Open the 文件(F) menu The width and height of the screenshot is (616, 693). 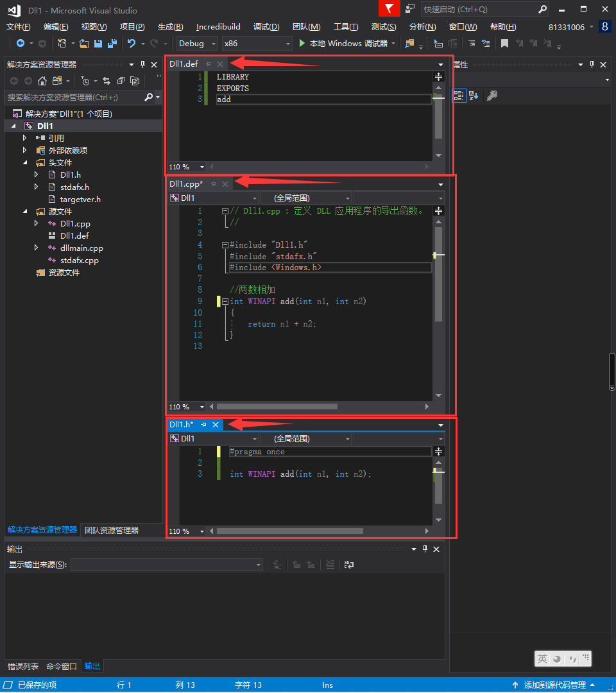click(18, 27)
